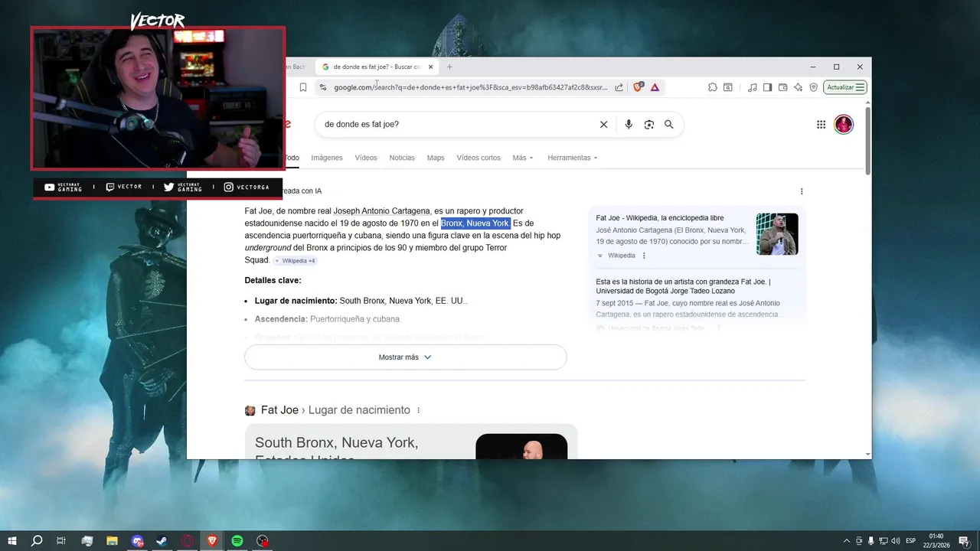
Task: Switch to Imágenes results tab
Action: point(327,158)
